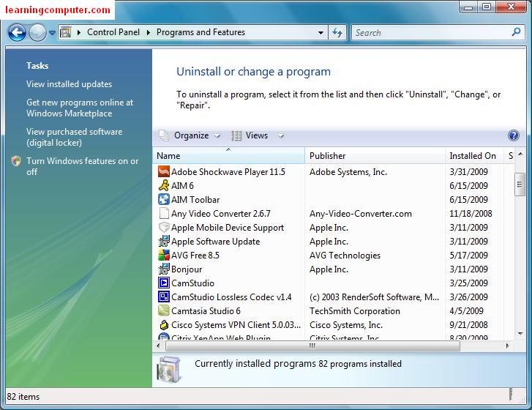The image size is (532, 410).
Task: Click the AIM Toolbar icon
Action: pyautogui.click(x=164, y=200)
